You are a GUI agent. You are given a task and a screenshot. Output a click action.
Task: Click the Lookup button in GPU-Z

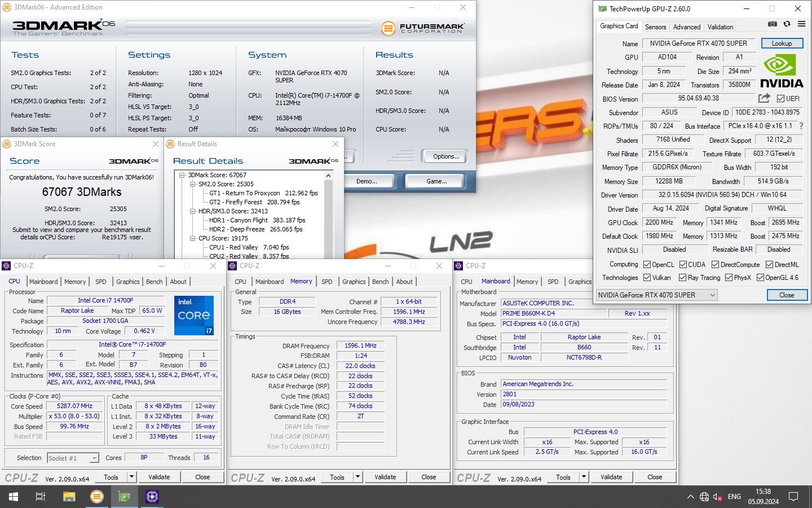tap(782, 43)
